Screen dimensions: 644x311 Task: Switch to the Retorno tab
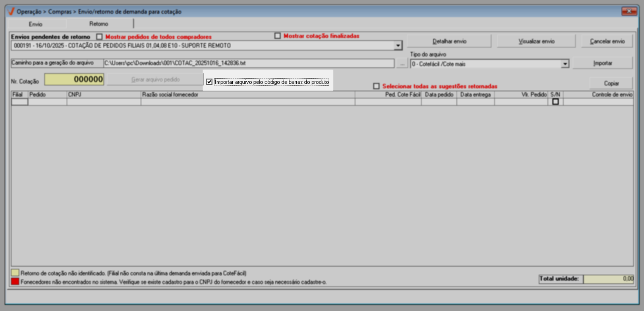pyautogui.click(x=99, y=24)
